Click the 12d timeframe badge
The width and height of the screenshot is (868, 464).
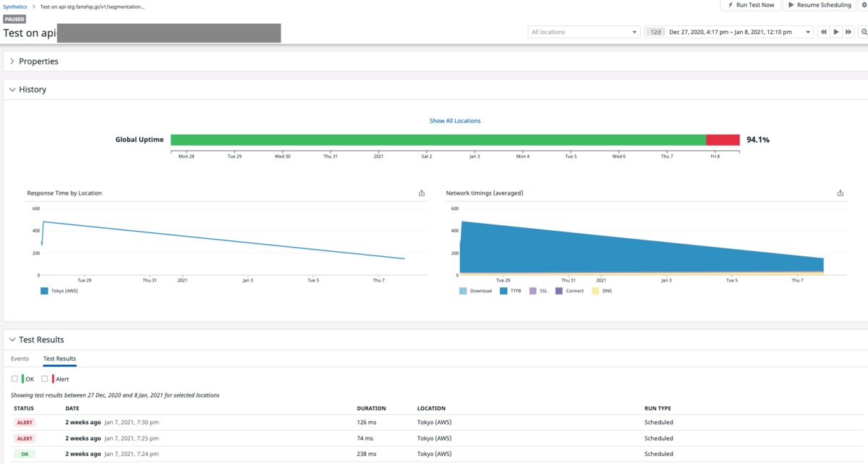pos(656,32)
